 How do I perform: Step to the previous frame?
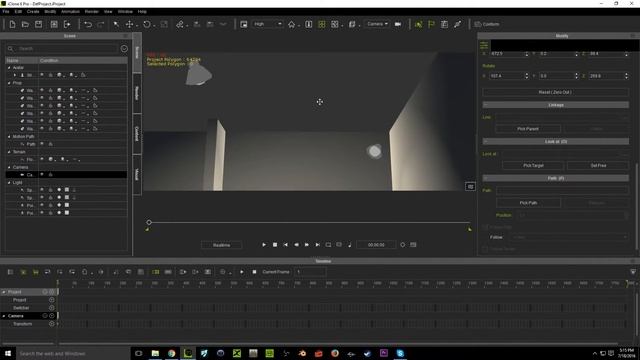[296, 245]
